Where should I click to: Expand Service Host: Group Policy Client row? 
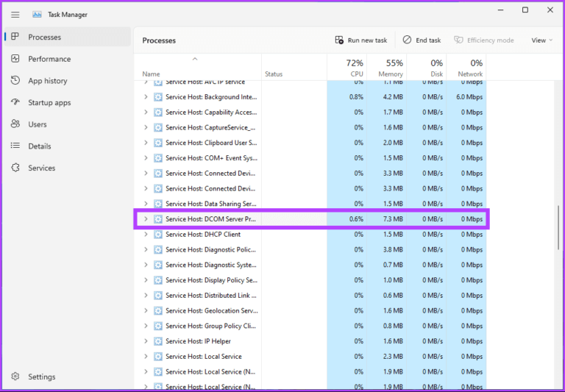(x=146, y=326)
